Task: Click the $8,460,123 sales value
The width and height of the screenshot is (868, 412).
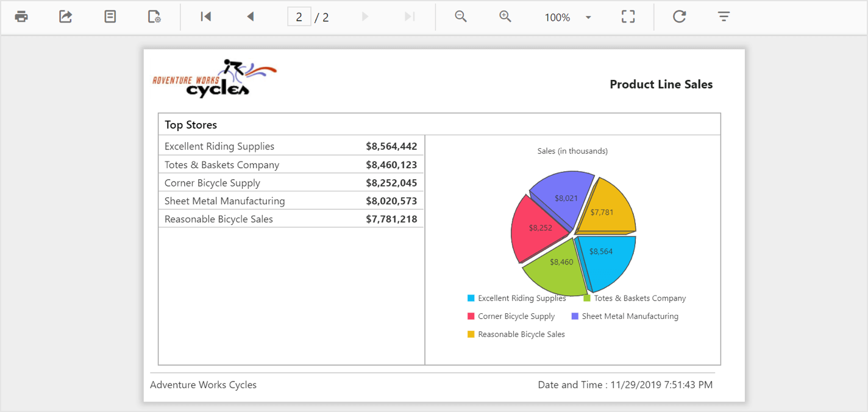Action: point(391,165)
